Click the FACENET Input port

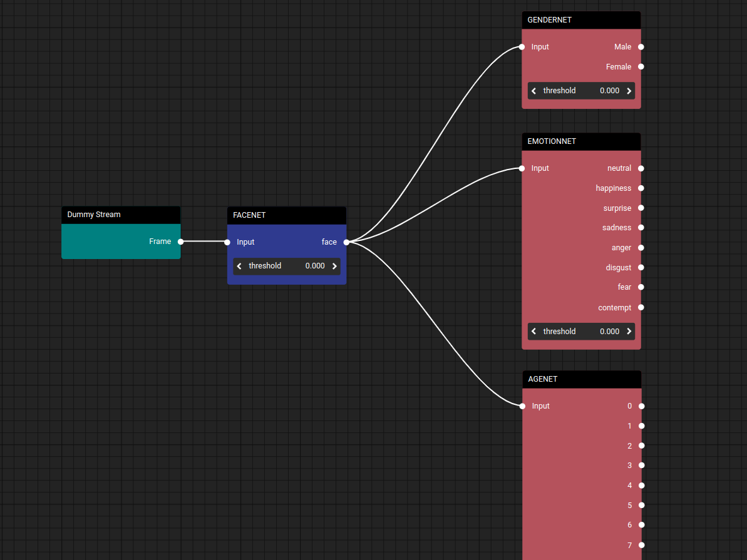227,242
